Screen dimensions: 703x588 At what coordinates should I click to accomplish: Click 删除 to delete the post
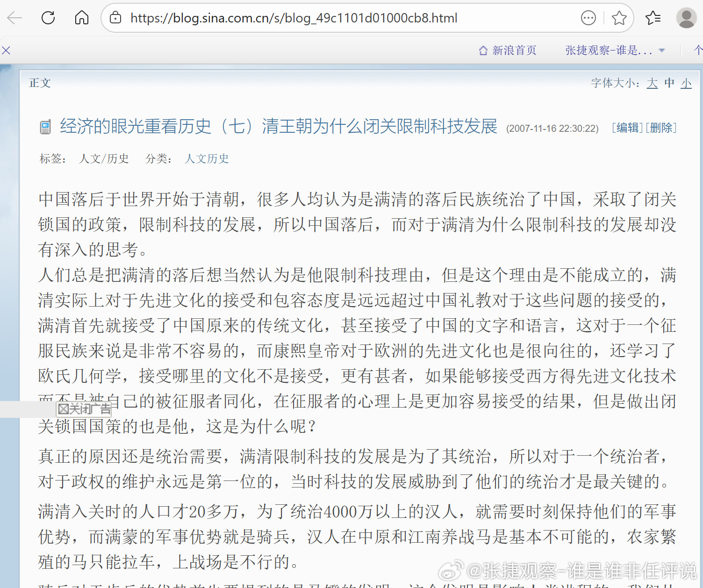point(661,128)
